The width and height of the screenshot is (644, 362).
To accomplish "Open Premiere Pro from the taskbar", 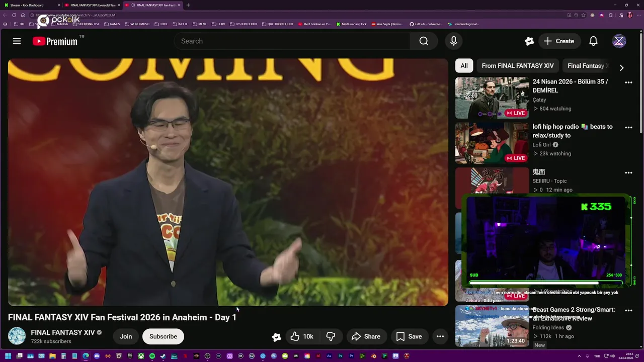I will 351,356.
